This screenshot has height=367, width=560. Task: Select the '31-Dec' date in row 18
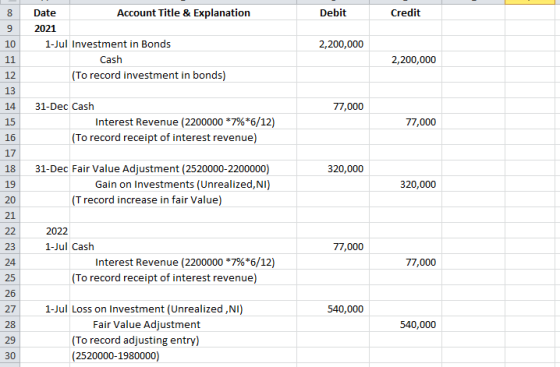(45, 169)
